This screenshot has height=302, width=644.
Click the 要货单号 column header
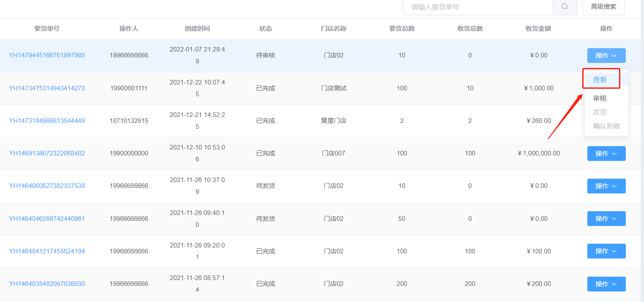tap(47, 29)
